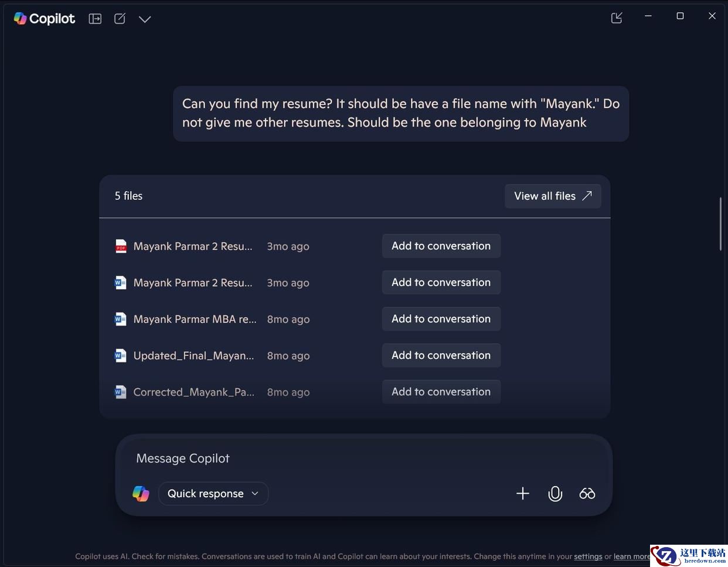
Task: Open the plus attachment icon in message box
Action: pyautogui.click(x=523, y=494)
